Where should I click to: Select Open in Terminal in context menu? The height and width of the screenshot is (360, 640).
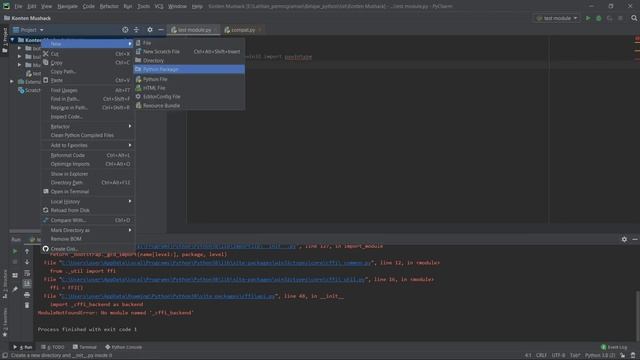click(x=88, y=191)
